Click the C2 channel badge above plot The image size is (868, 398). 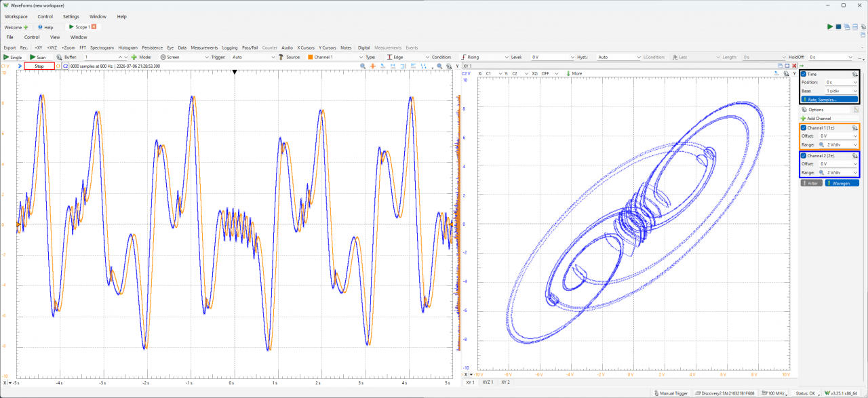65,66
